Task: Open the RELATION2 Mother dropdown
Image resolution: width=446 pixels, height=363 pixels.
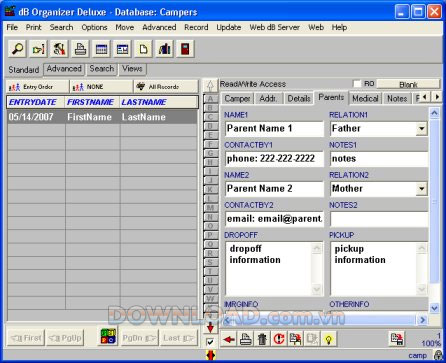Action: coord(421,189)
